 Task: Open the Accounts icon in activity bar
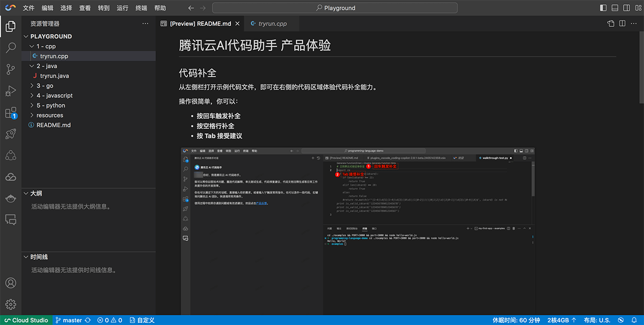(x=11, y=283)
